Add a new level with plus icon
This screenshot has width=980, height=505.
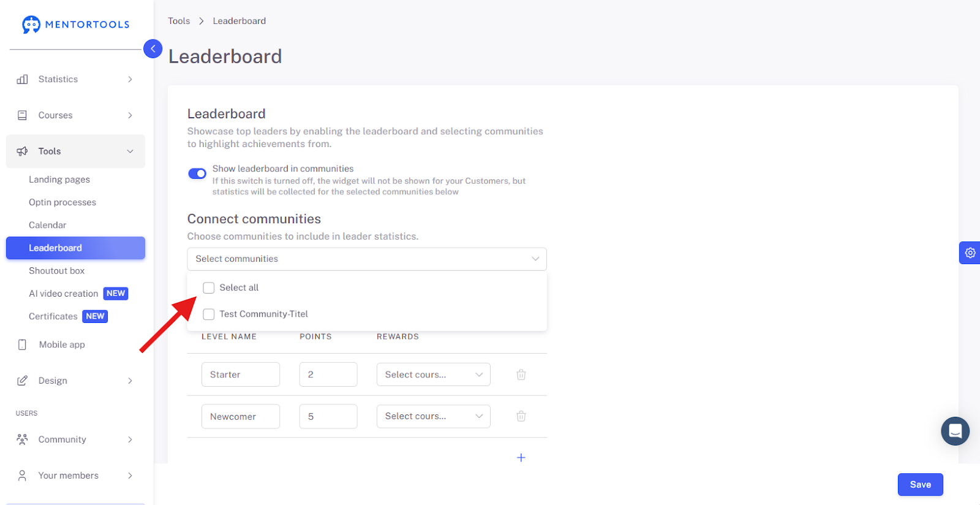pos(521,458)
